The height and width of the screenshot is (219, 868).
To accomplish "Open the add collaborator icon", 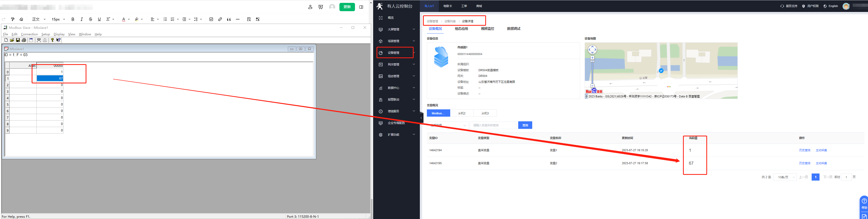I will point(310,7).
